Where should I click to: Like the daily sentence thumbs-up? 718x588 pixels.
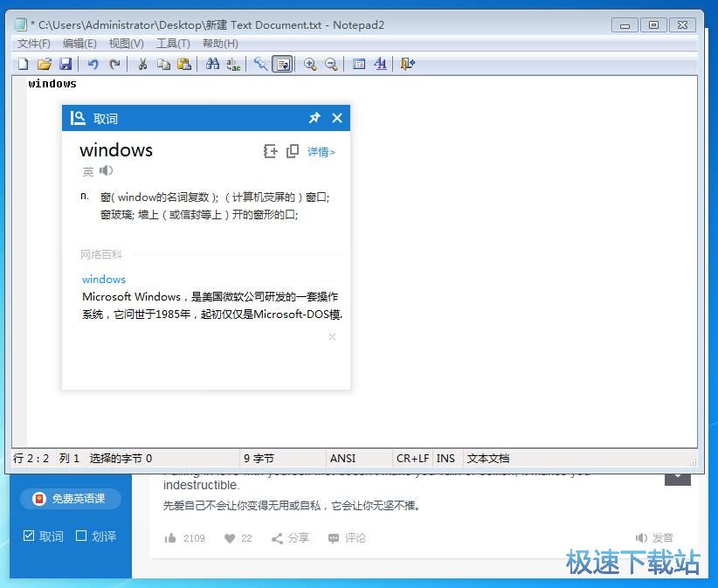click(x=169, y=538)
